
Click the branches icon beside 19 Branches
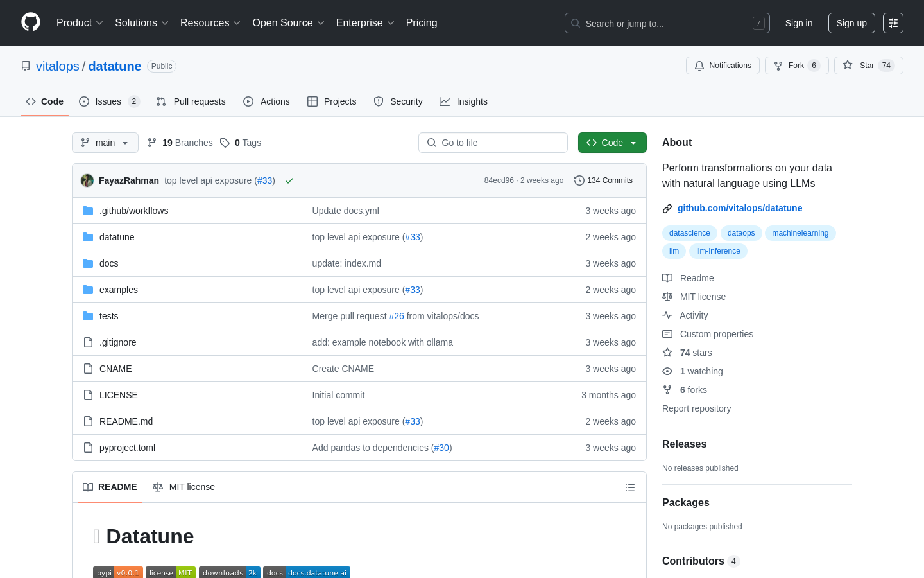[152, 143]
